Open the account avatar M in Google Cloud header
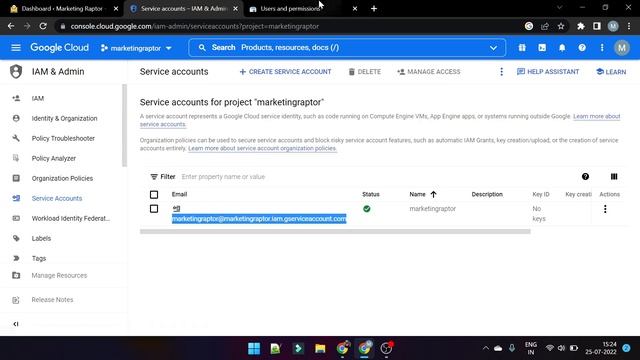Image resolution: width=640 pixels, height=360 pixels. coord(622,48)
